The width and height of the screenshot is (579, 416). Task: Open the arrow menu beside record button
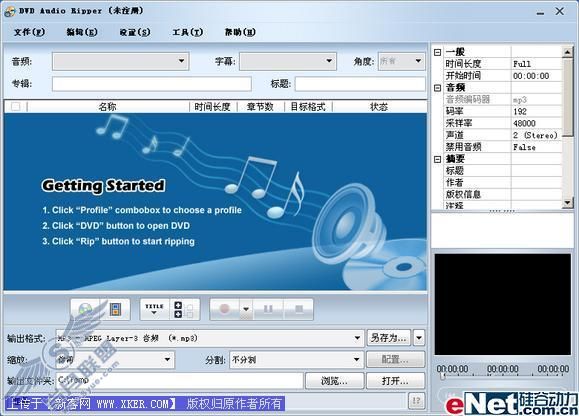click(x=246, y=309)
